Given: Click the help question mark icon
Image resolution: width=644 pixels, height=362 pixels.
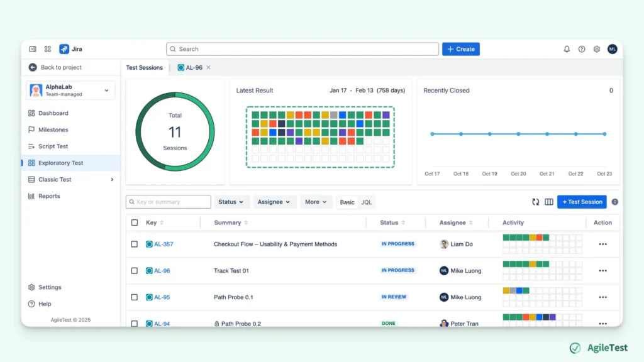Looking at the screenshot, I should [582, 49].
